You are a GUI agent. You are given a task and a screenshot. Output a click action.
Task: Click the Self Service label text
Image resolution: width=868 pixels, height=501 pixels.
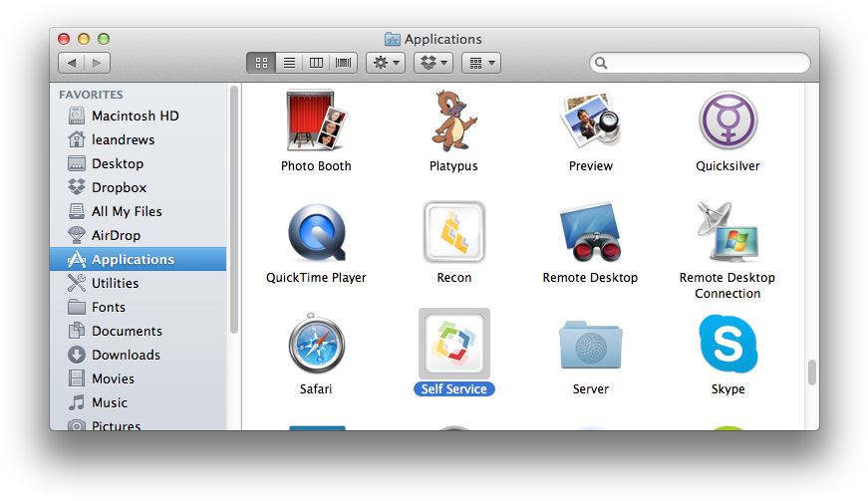(453, 389)
